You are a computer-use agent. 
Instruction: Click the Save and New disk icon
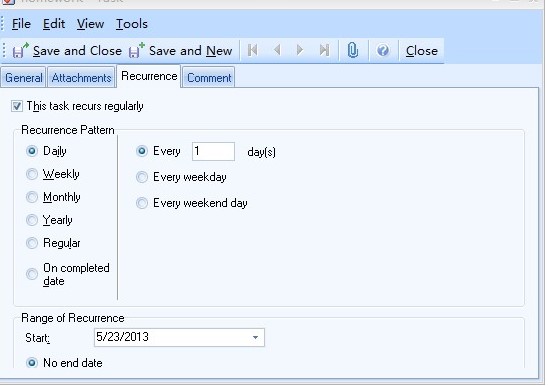136,51
